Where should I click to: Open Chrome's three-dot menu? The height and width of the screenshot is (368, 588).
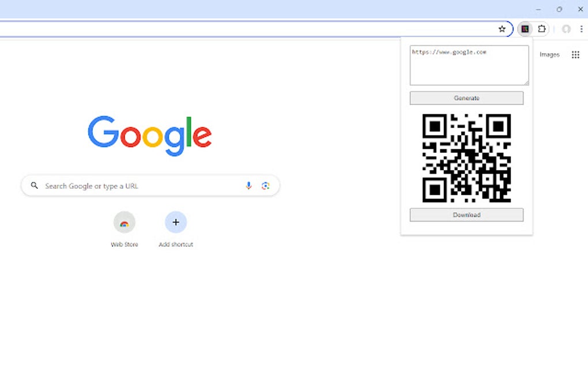[581, 29]
